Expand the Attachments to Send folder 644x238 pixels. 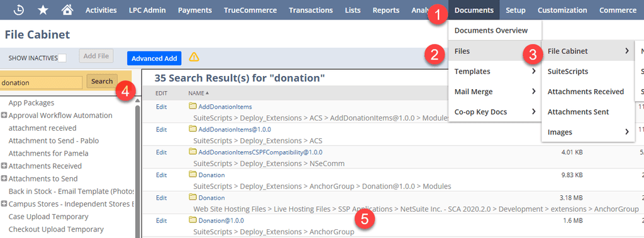point(4,179)
